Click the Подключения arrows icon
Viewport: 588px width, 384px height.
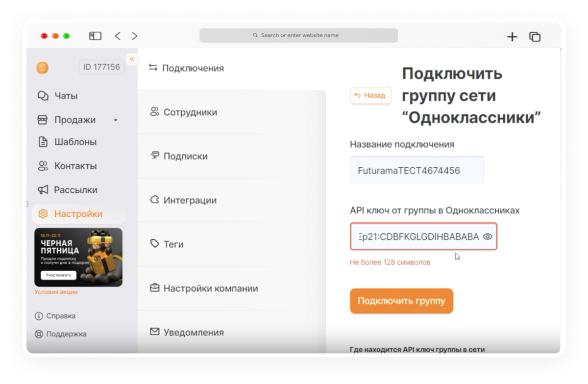[153, 68]
